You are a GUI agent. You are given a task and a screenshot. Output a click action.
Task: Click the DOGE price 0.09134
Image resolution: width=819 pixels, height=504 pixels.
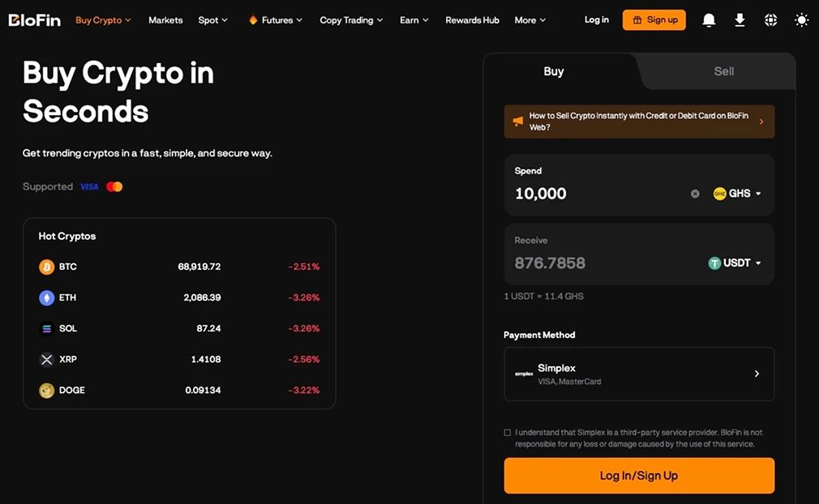coord(203,390)
